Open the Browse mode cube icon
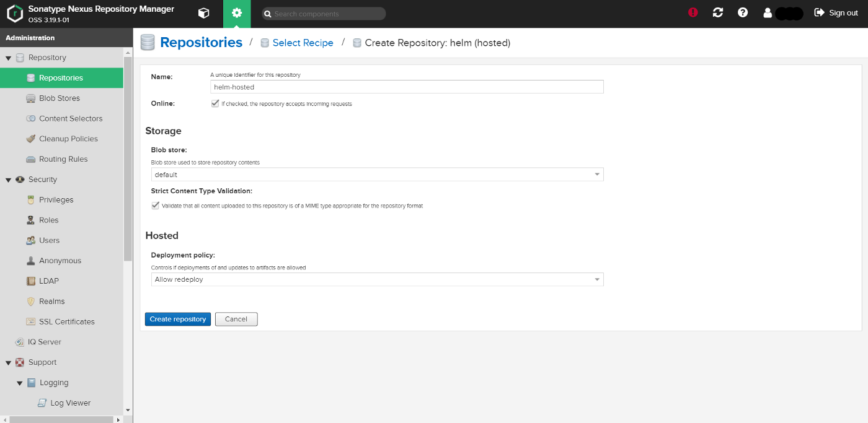 pos(203,12)
